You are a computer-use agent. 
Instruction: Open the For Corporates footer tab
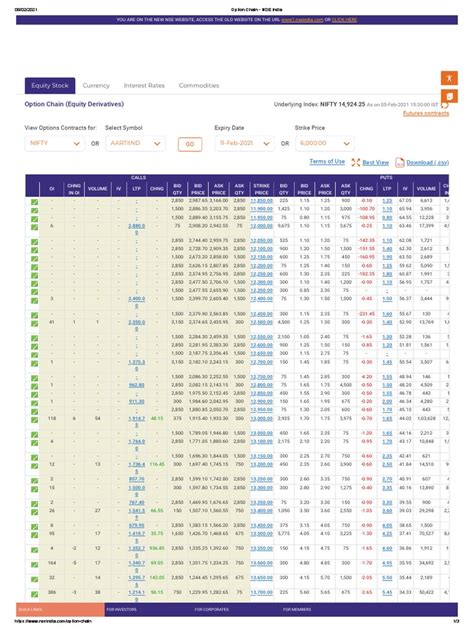[212, 609]
